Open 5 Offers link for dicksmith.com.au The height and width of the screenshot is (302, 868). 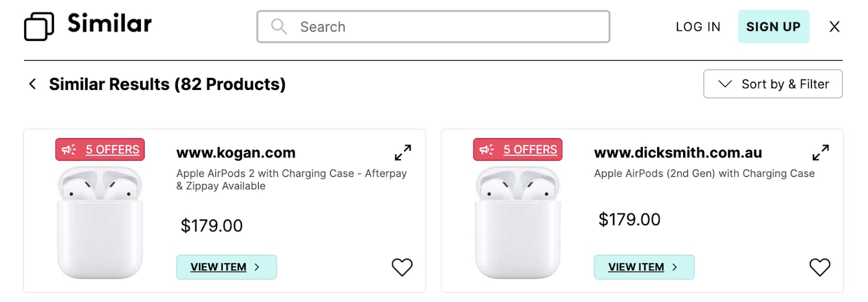[x=530, y=149]
